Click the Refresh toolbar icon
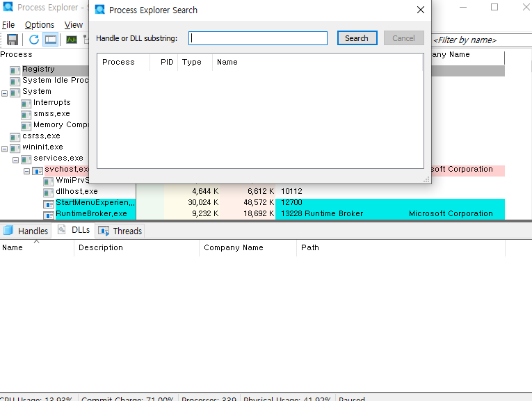The width and height of the screenshot is (532, 401). pos(34,40)
